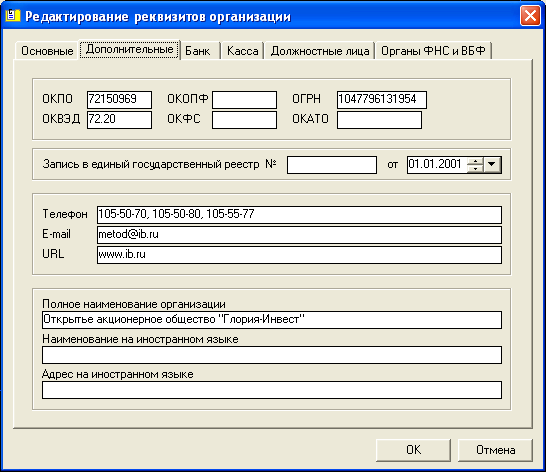
Task: Open the Банк tab
Action: click(x=200, y=51)
